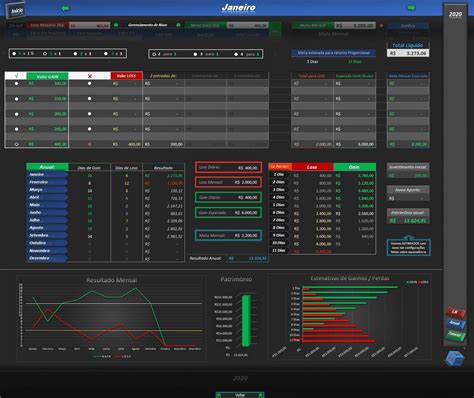474x398 pixels.
Task: Click the green Patrimônio bar in chart
Action: 246,321
